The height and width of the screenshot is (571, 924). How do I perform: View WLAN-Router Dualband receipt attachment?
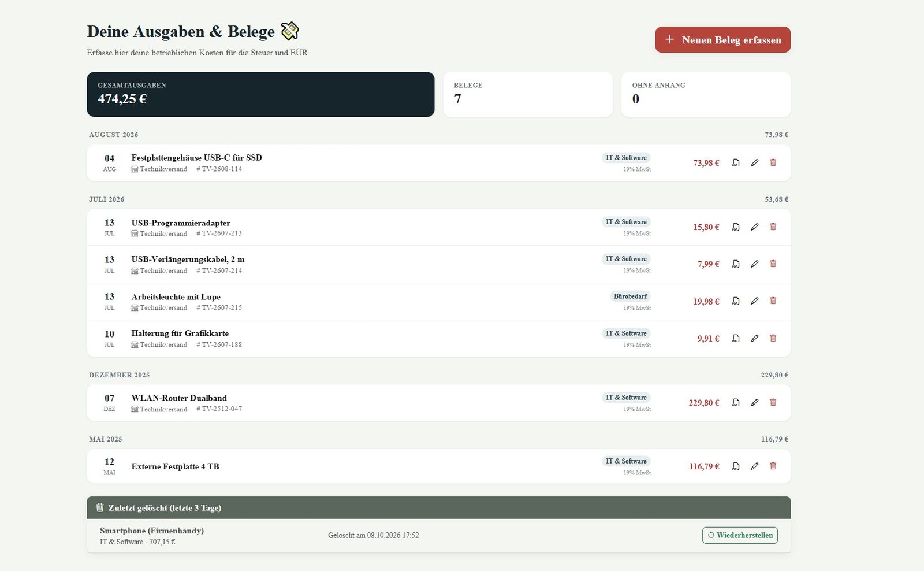tap(736, 403)
